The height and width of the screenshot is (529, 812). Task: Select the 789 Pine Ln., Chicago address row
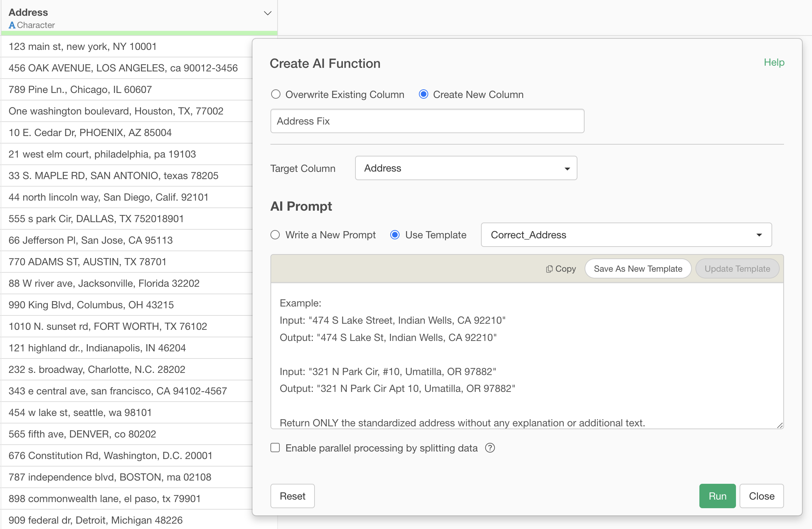tap(80, 89)
